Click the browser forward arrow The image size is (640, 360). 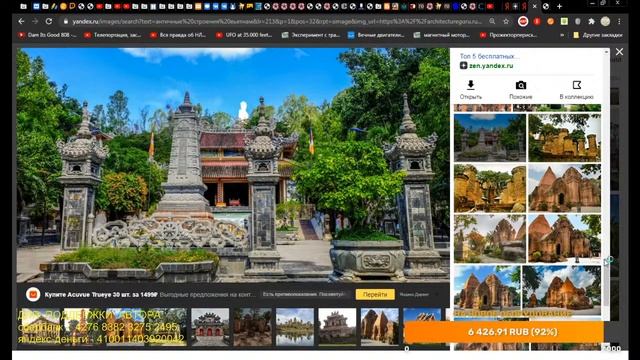coord(35,21)
